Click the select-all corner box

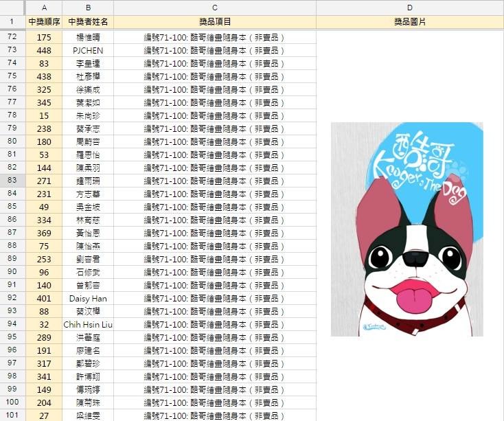[x=12, y=8]
